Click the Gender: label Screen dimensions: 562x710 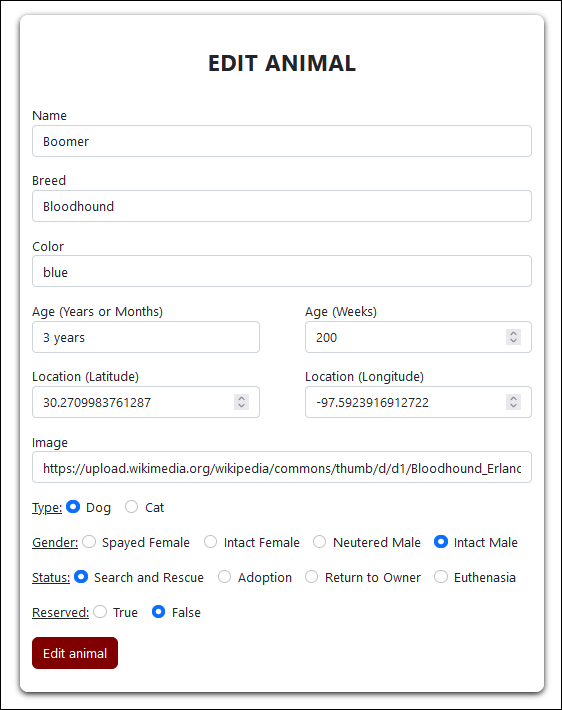click(55, 542)
